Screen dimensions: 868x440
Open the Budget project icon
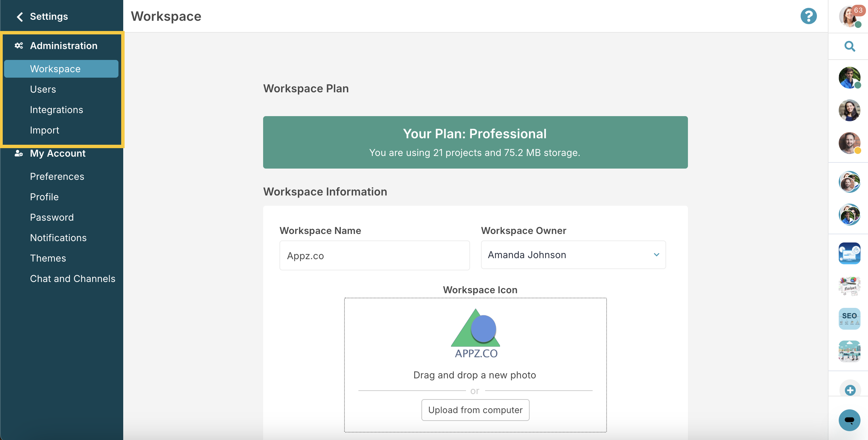click(x=850, y=286)
